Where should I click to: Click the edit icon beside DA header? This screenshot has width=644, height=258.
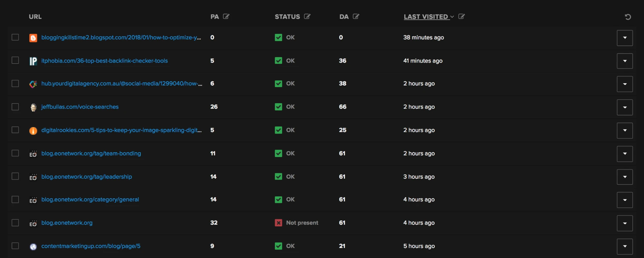click(356, 16)
